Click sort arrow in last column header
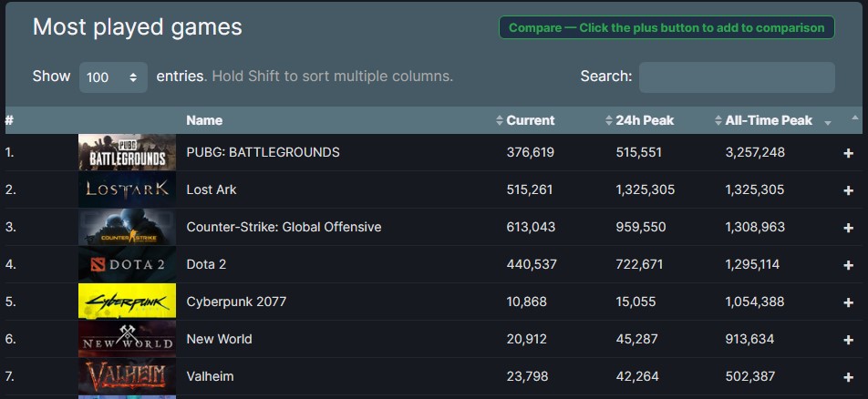The image size is (868, 399). tap(854, 118)
